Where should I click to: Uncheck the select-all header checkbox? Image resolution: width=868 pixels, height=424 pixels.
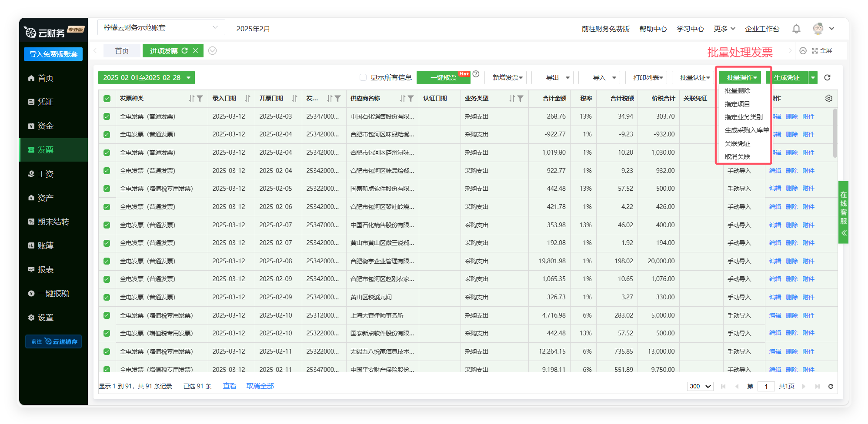pyautogui.click(x=107, y=99)
